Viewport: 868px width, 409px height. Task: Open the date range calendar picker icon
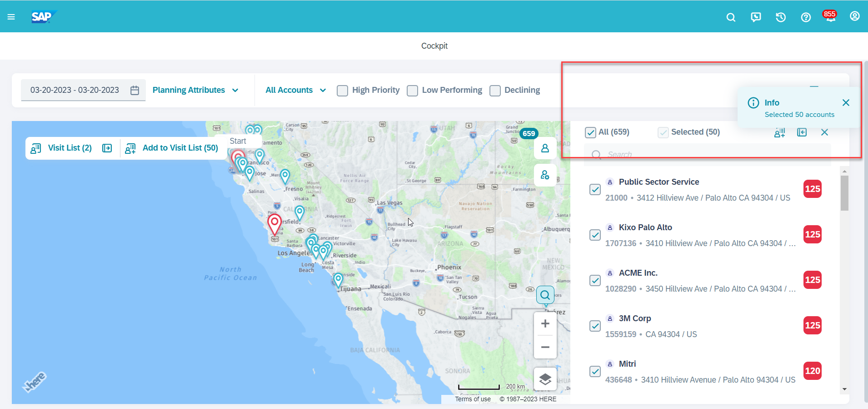pyautogui.click(x=135, y=90)
